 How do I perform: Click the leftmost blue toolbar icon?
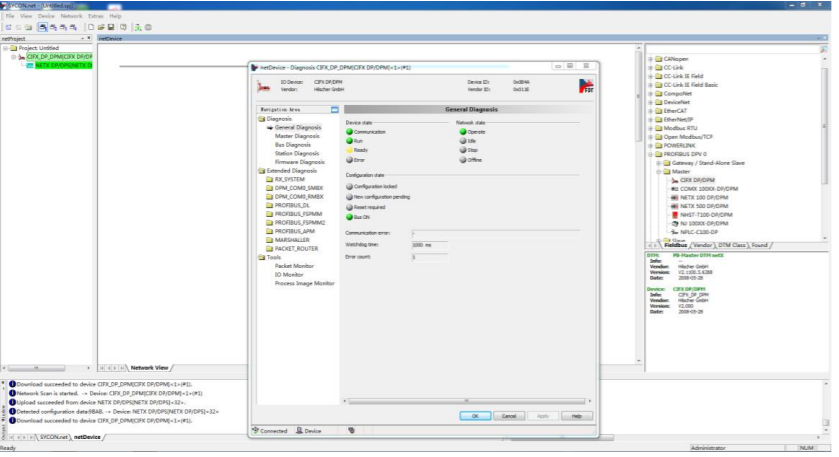click(x=9, y=27)
